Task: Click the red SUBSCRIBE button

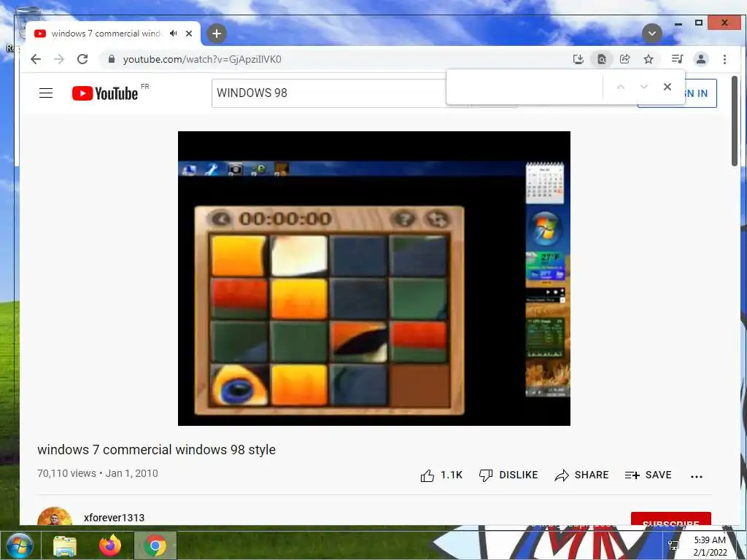Action: tap(671, 519)
